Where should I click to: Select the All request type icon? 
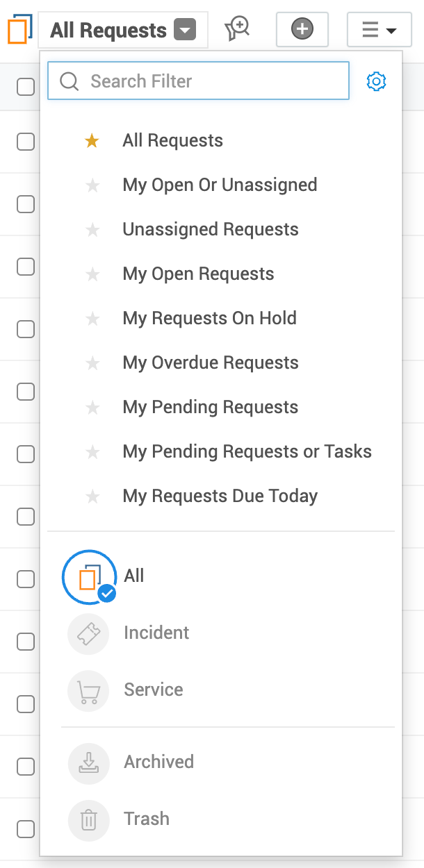pos(88,576)
